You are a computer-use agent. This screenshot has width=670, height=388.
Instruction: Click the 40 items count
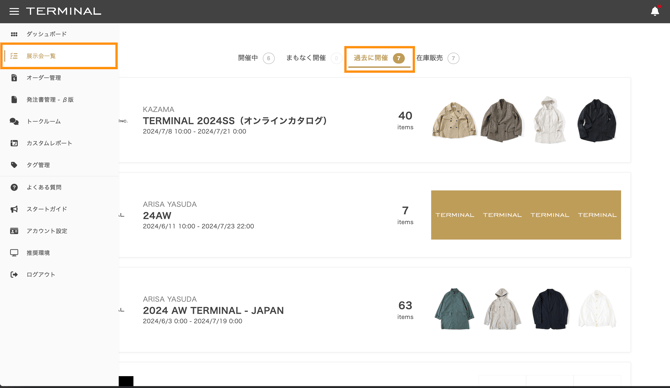point(405,120)
